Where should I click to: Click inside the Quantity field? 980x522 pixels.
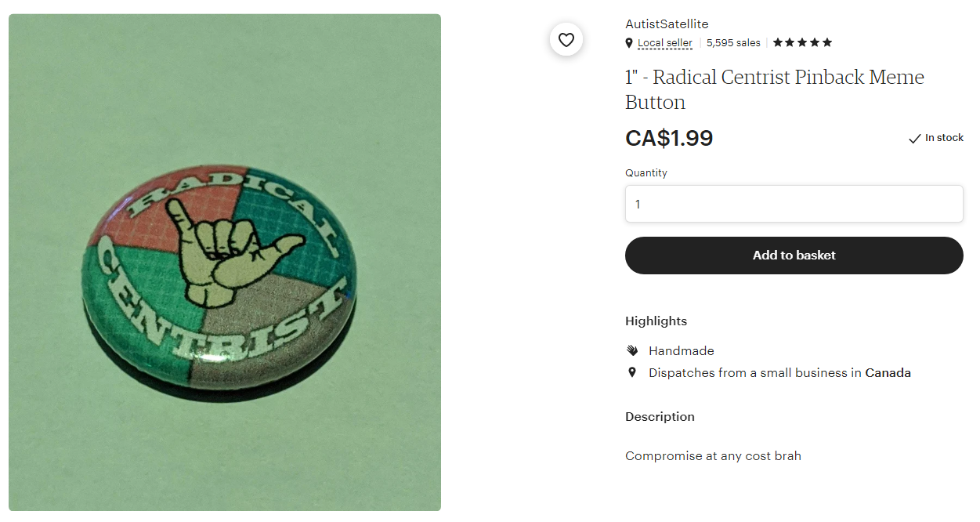794,204
